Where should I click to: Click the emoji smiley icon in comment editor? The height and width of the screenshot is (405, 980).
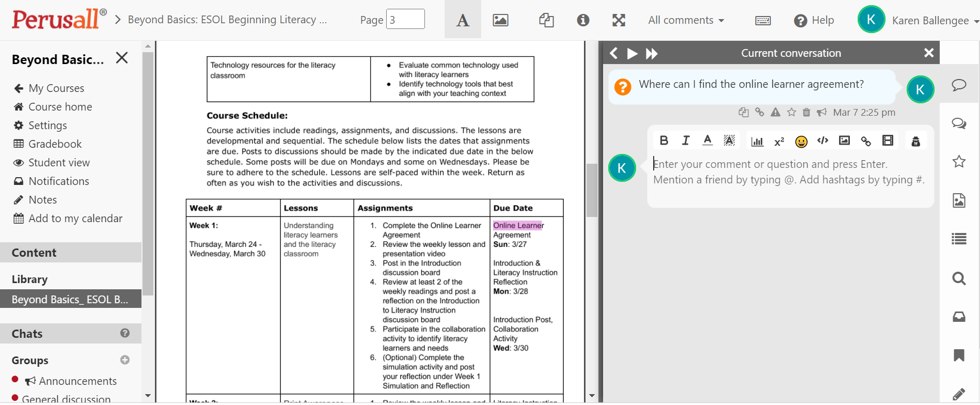(x=801, y=142)
